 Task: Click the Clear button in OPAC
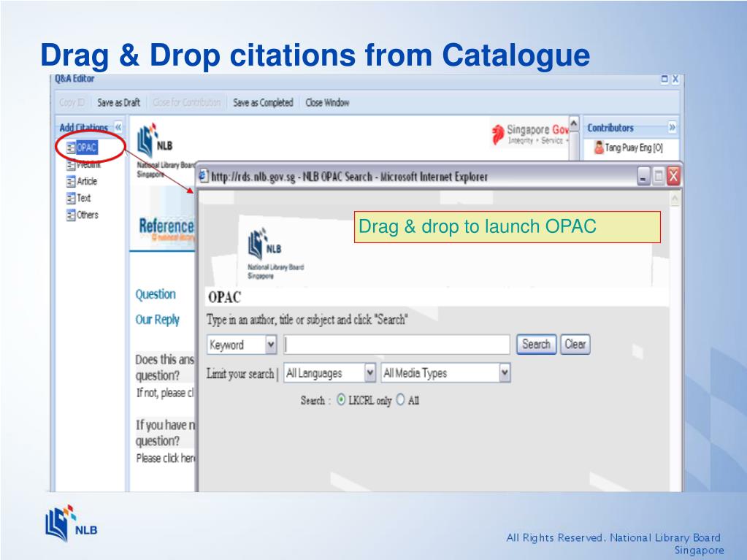(x=575, y=345)
